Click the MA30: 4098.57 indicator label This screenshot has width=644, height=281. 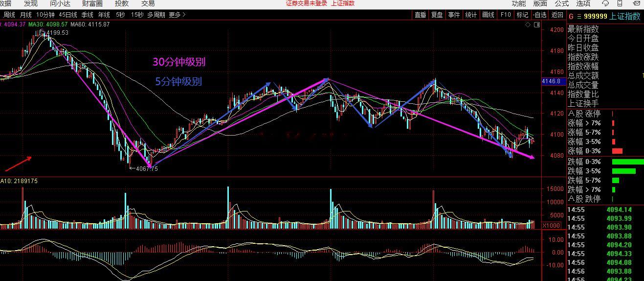click(x=48, y=24)
